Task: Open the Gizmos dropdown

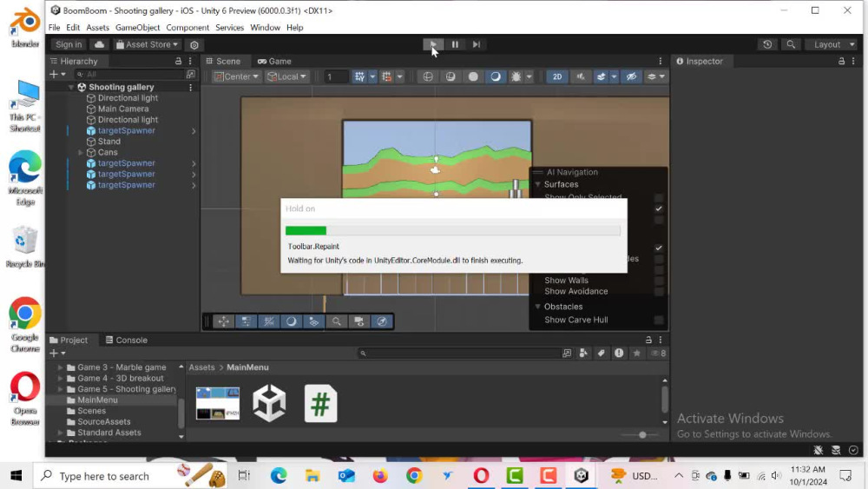Action: tap(655, 77)
